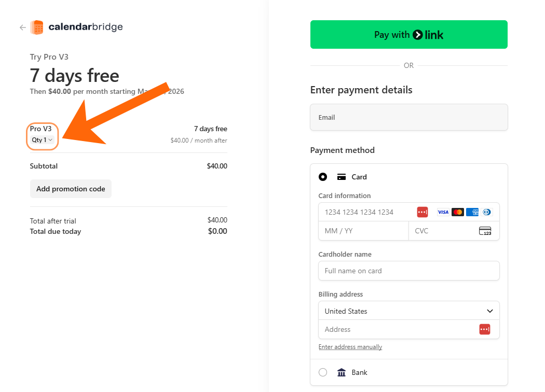Click the CVC card hint icon

tap(485, 231)
